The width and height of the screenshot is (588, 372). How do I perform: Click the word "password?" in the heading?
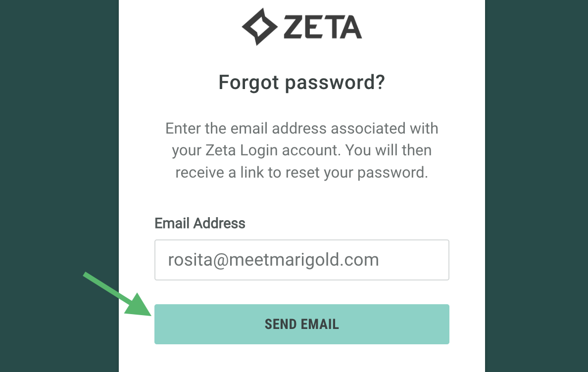335,82
